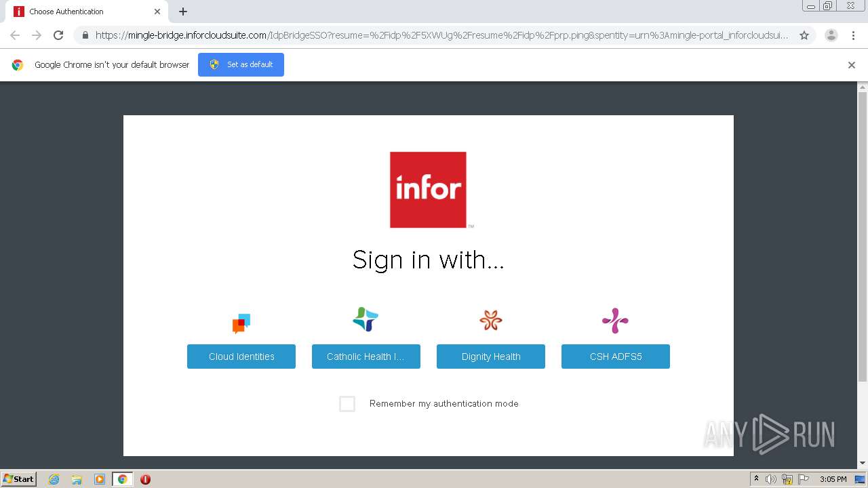Screen dimensions: 868x488
Task: Launch Internet Explorer from taskbar
Action: pos(54,479)
